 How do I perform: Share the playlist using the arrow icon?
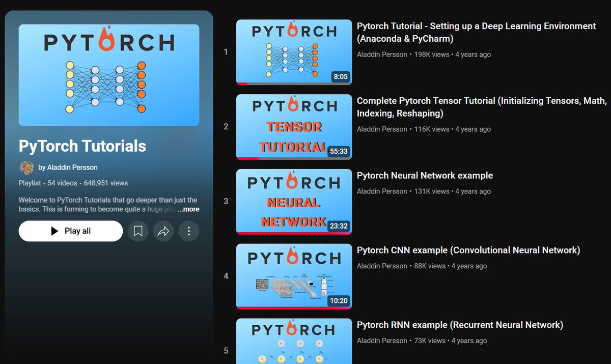[163, 231]
